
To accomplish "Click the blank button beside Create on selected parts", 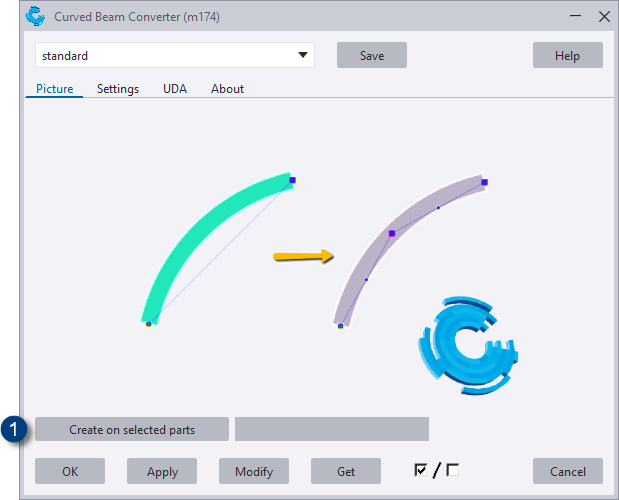I will pyautogui.click(x=332, y=429).
